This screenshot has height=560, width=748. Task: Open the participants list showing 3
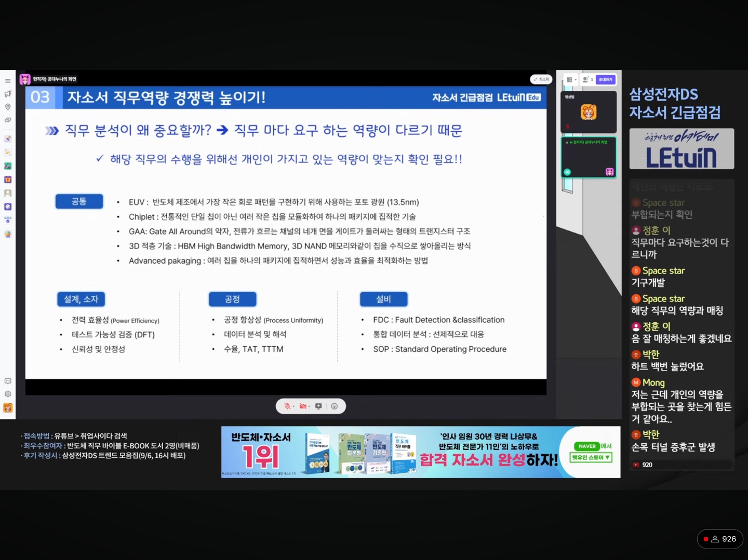pos(587,80)
